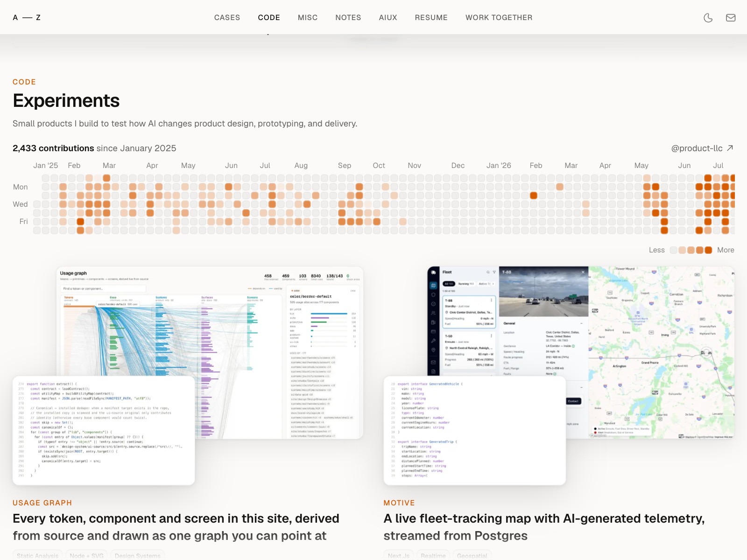
Task: Open the RESUME nav link
Action: tap(431, 18)
